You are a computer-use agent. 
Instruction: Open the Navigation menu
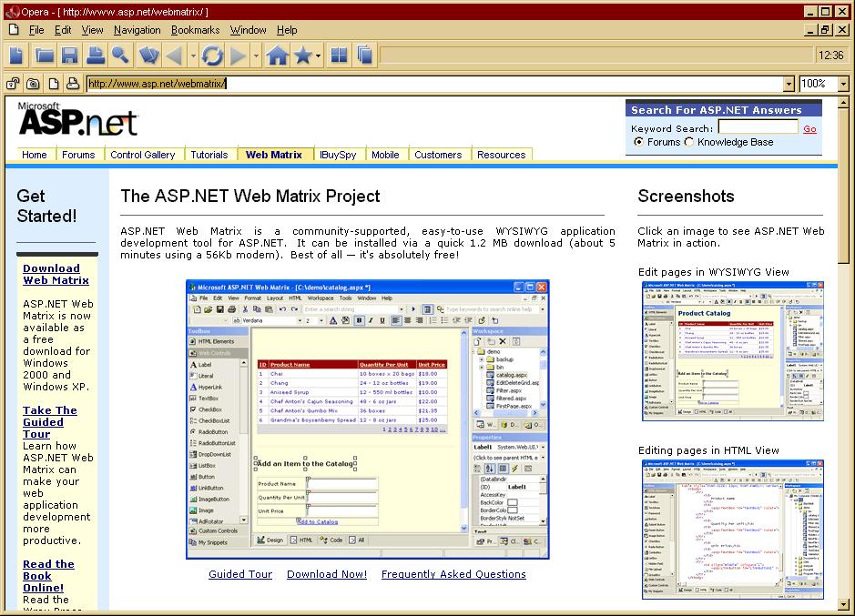tap(137, 30)
